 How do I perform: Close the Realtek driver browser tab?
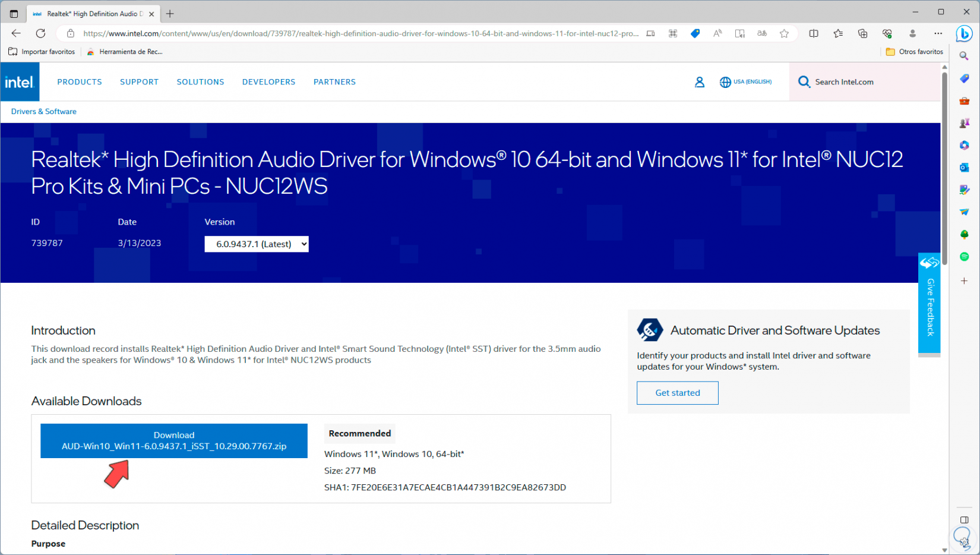tap(151, 14)
